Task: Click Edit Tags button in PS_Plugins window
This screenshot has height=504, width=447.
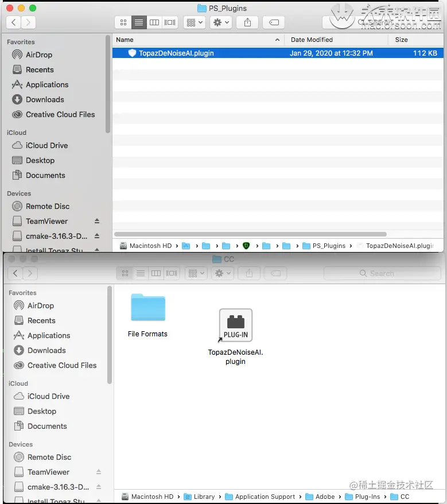Action: [x=274, y=22]
